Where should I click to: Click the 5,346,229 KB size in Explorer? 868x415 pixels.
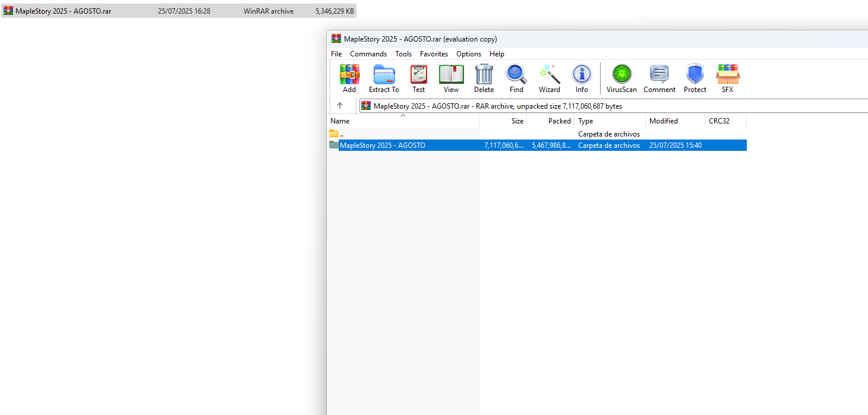335,11
